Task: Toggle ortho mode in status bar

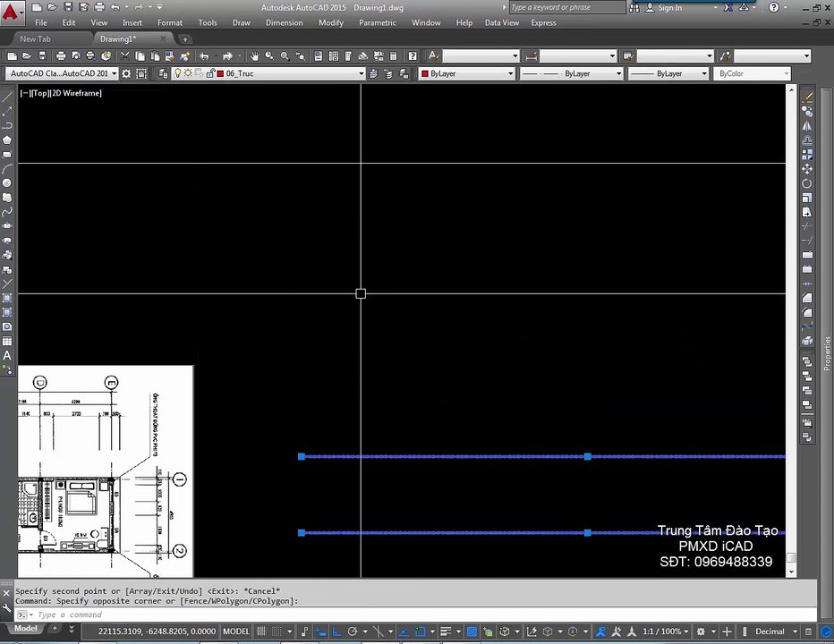Action: [336, 631]
